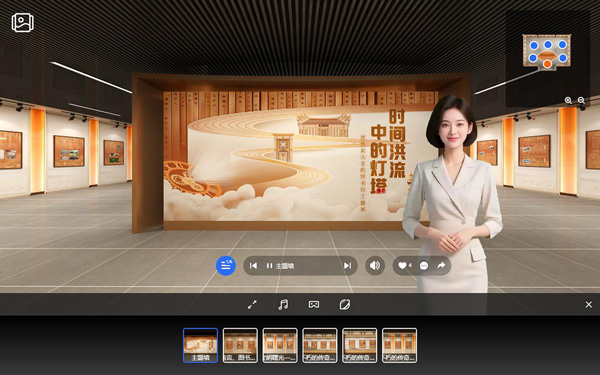Skip to the previous scene narration
Image resolution: width=600 pixels, height=375 pixels.
pos(253,266)
